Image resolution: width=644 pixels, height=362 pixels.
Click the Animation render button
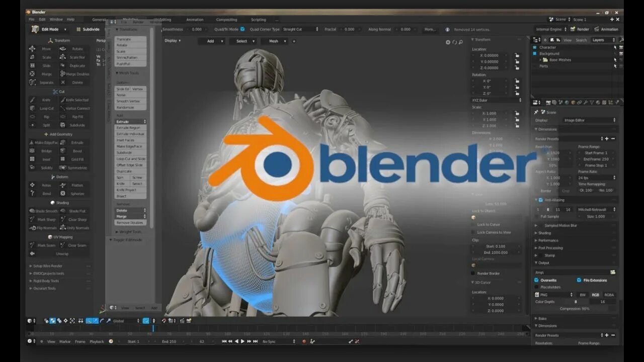[606, 29]
